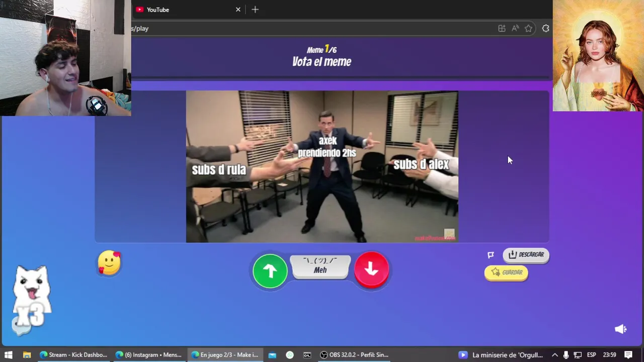Click the yellow Guardar button

[506, 273]
